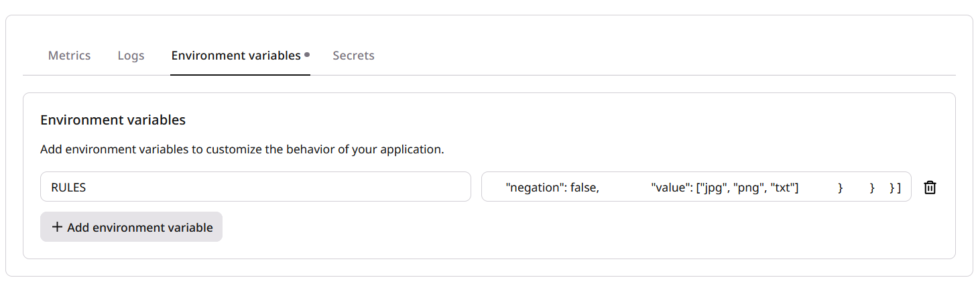The height and width of the screenshot is (290, 980).
Task: Place cursor on "png" in the value
Action: coord(745,188)
